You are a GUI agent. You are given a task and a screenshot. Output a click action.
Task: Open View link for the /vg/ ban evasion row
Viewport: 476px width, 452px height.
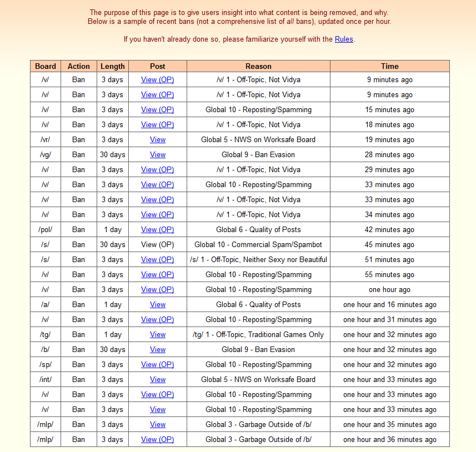(x=158, y=155)
